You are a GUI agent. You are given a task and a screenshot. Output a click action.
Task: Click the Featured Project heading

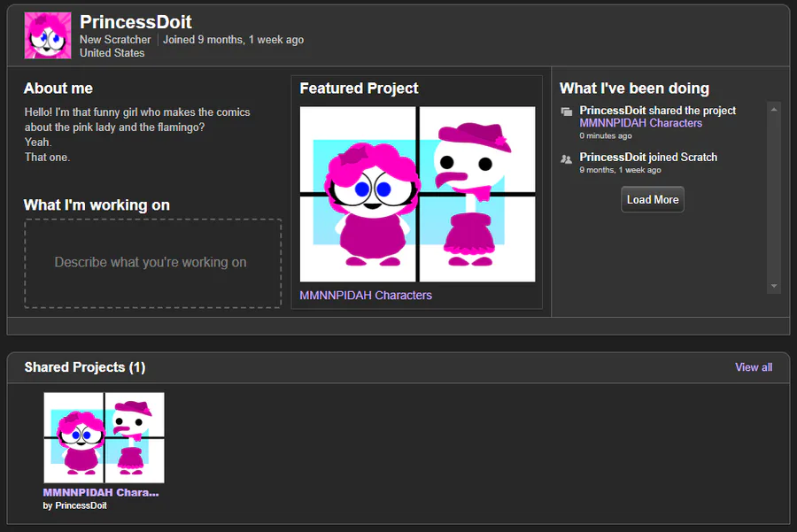[x=359, y=89]
